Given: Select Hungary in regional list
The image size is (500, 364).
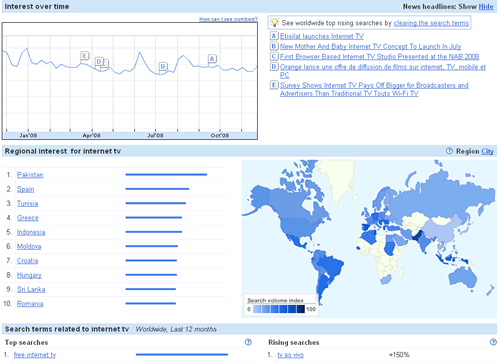Looking at the screenshot, I should pos(29,275).
